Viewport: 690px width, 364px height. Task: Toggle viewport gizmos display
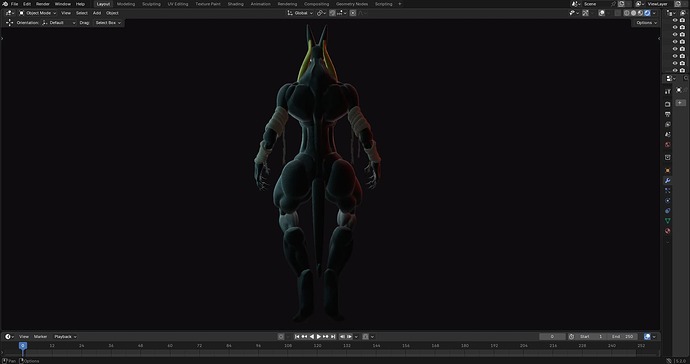pos(586,13)
